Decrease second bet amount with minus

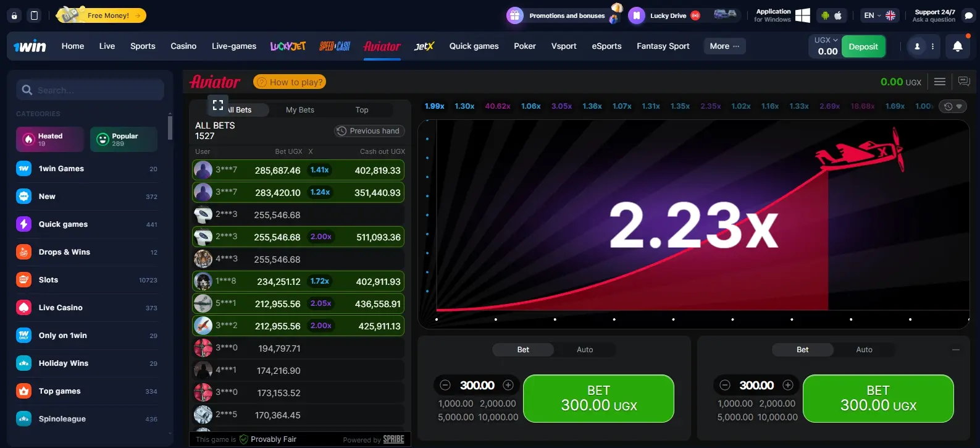(725, 385)
